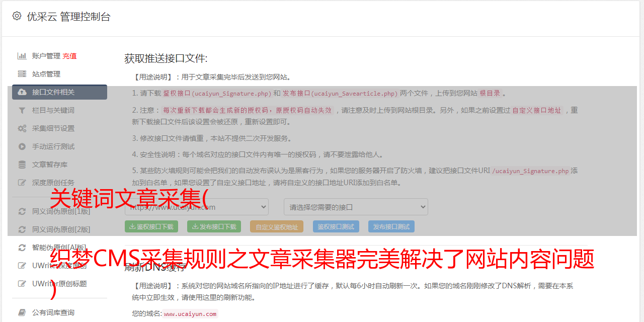Screen dimensions: 644x322
Task: Click the 鉴权接口(ucaiyun_Signature.php) code text
Action: [217, 93]
